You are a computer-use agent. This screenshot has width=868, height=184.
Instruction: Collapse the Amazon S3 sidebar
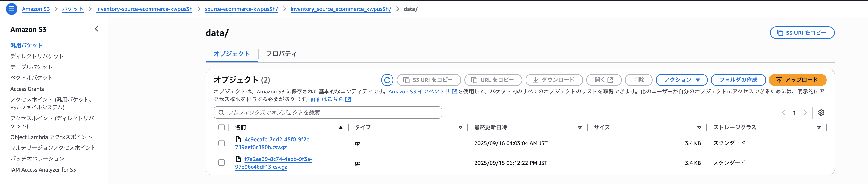click(x=97, y=29)
